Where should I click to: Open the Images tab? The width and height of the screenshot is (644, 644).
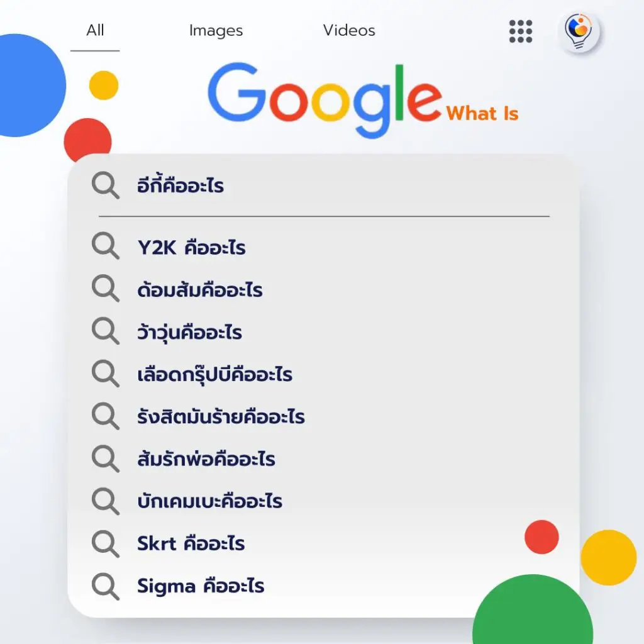click(x=216, y=30)
